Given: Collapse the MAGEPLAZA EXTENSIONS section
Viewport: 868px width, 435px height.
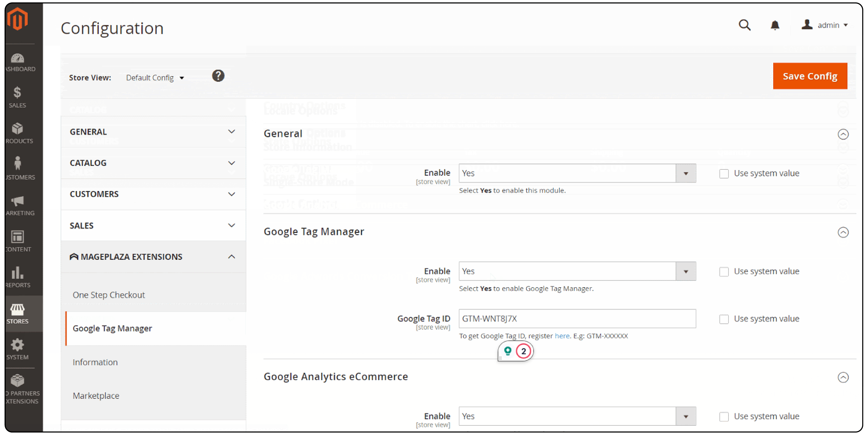Looking at the screenshot, I should pyautogui.click(x=153, y=257).
